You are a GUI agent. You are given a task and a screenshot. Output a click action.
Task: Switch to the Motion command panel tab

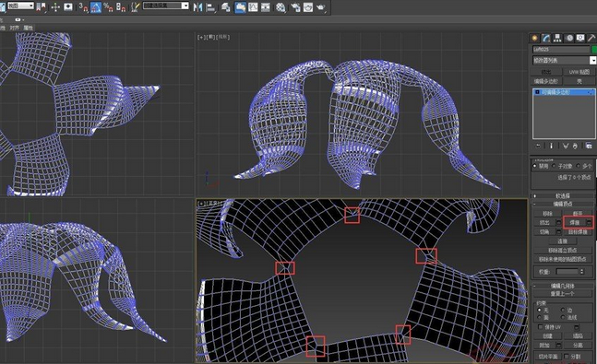click(568, 38)
